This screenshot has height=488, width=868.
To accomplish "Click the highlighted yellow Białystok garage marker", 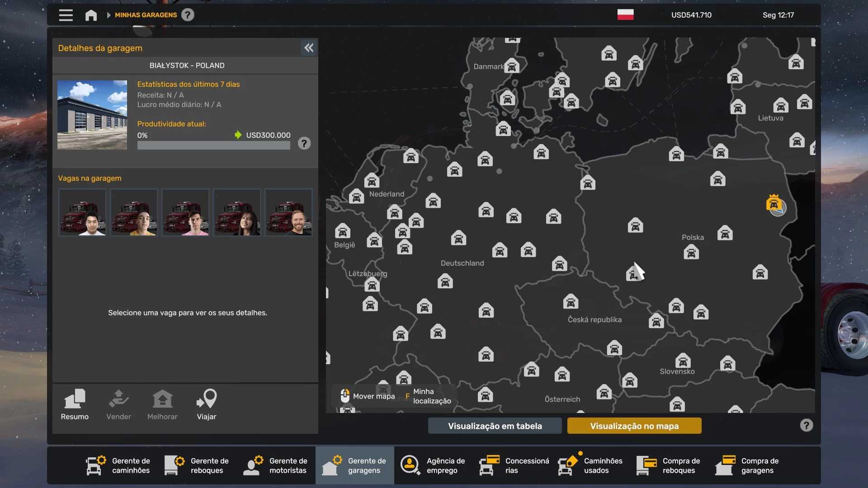I will point(774,203).
